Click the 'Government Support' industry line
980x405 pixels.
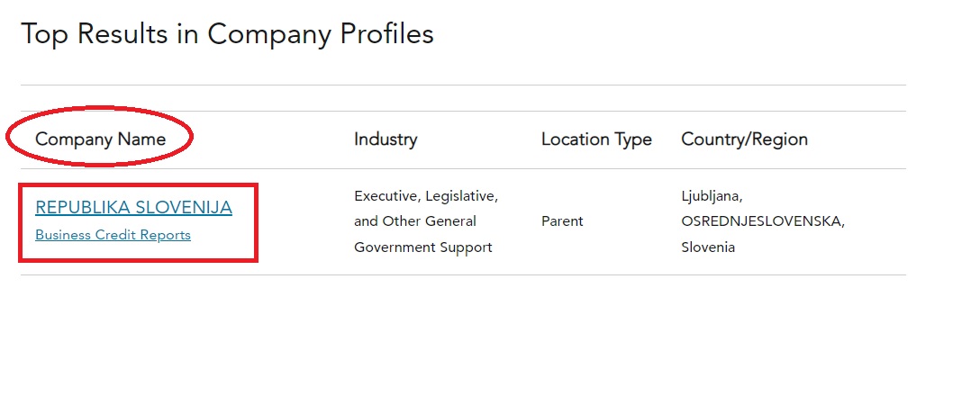[x=423, y=247]
